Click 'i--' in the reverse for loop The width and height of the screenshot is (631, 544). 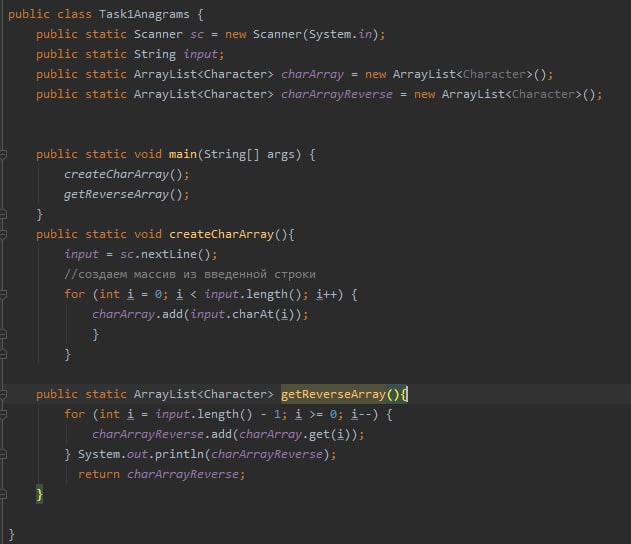361,414
